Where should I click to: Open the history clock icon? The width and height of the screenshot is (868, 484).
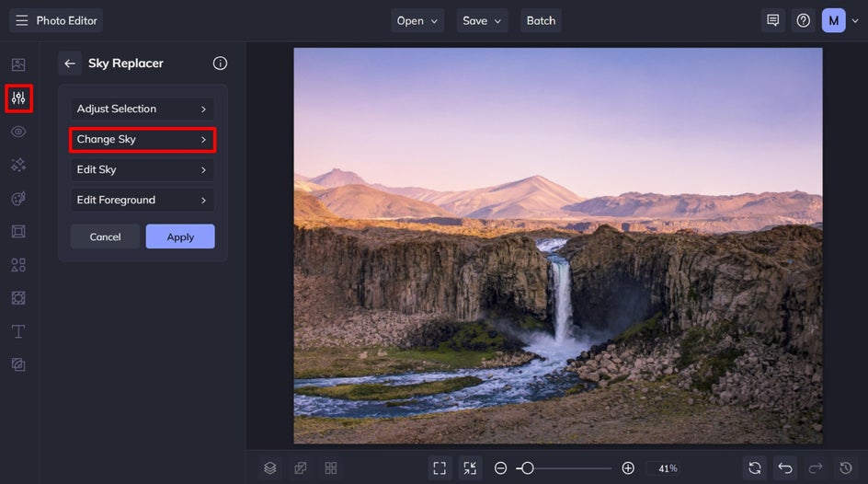(846, 468)
